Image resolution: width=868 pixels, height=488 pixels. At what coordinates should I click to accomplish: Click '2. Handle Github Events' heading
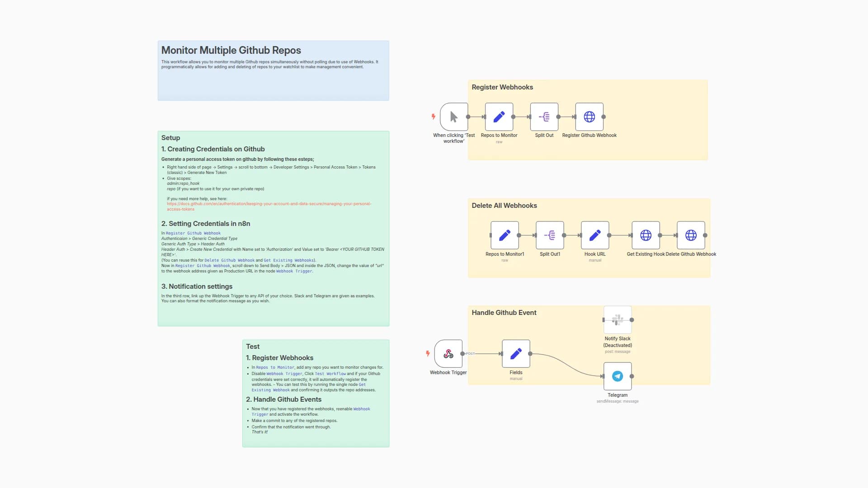(x=283, y=399)
